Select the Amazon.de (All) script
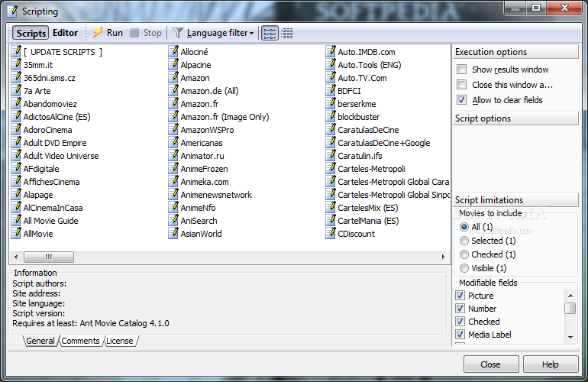The image size is (588, 382). coord(210,91)
